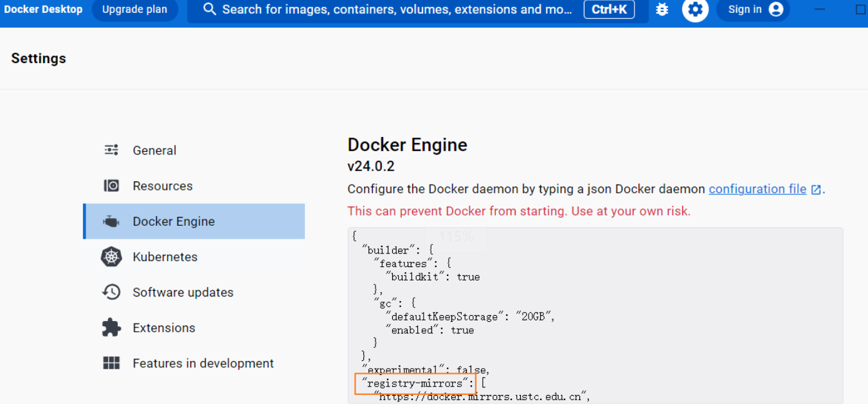Click inside the daemon JSON editor

click(595, 315)
